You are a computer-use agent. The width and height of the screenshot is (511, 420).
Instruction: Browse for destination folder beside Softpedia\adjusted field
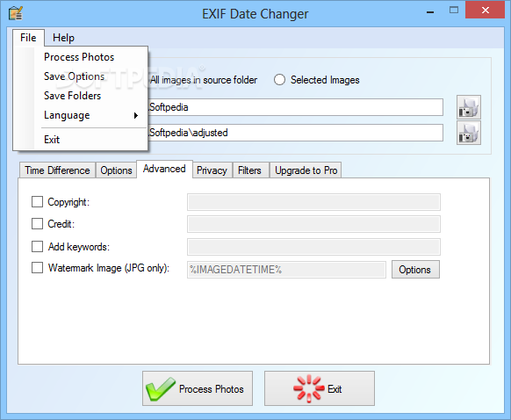point(468,133)
